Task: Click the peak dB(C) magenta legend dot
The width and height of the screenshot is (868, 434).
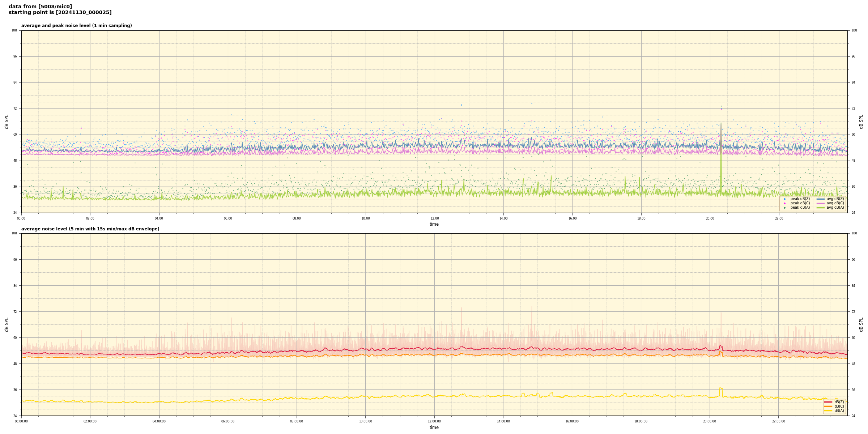Action: tap(784, 203)
